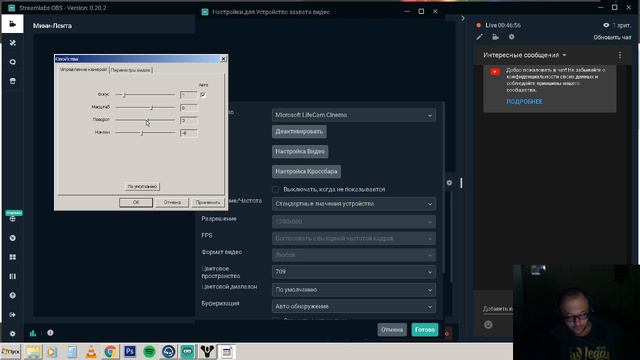Select the 'Управление камерой' tab
640x360 pixels.
coord(83,69)
